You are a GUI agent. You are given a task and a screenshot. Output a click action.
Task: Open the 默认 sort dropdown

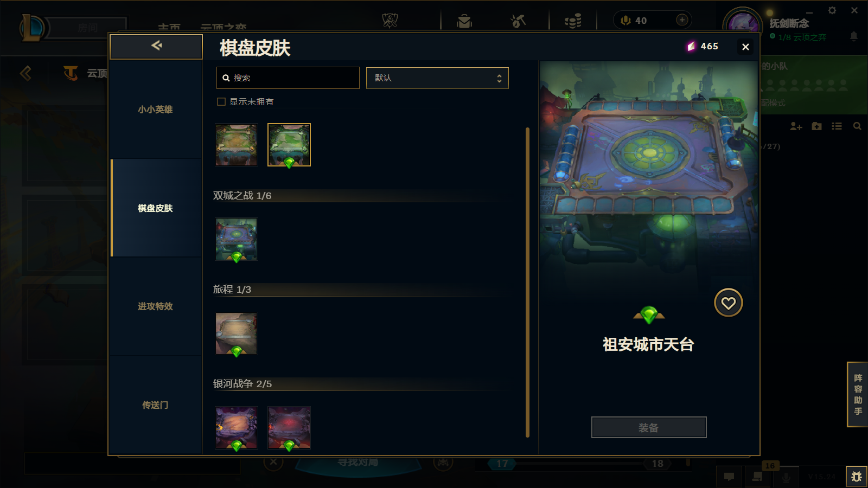pos(437,78)
